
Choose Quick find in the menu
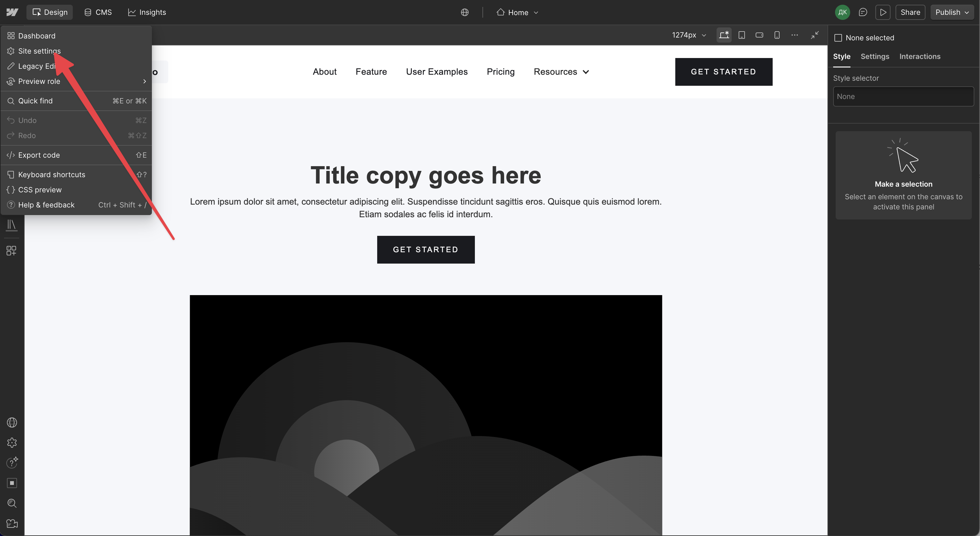click(x=76, y=101)
